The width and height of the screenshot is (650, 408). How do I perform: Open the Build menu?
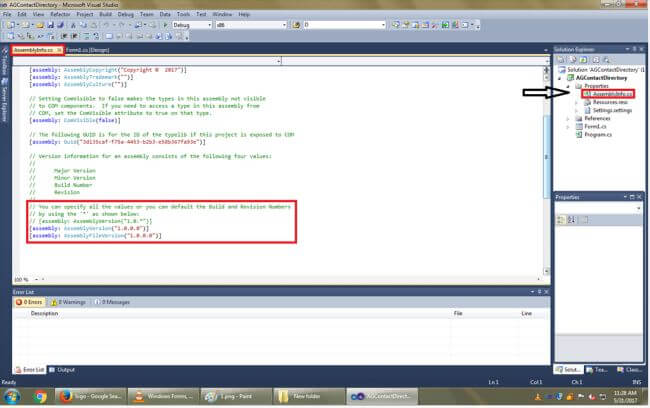[106, 14]
